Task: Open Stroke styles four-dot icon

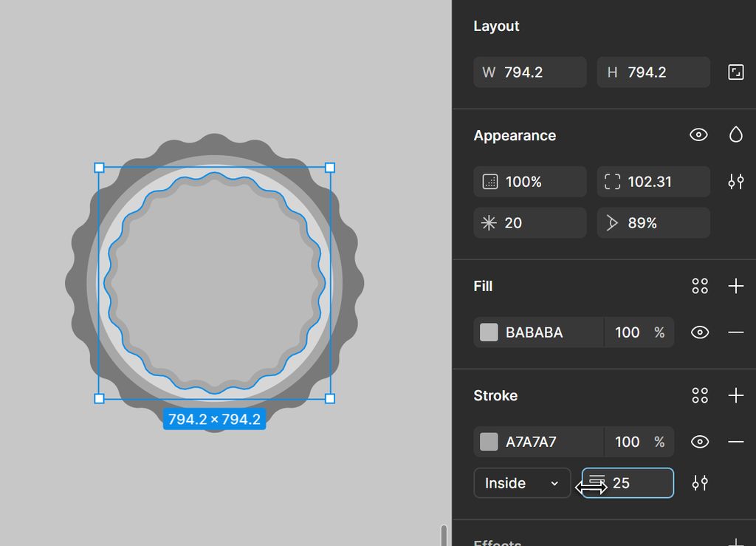Action: pyautogui.click(x=700, y=395)
